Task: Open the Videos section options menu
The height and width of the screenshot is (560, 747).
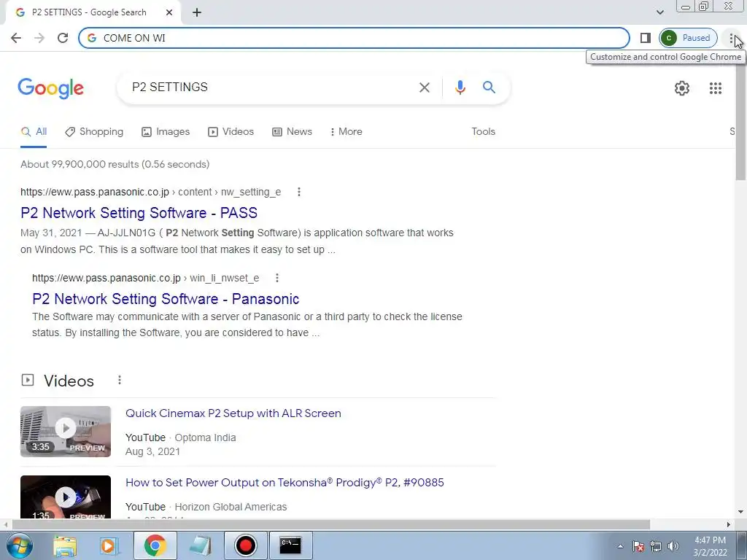Action: [x=120, y=380]
